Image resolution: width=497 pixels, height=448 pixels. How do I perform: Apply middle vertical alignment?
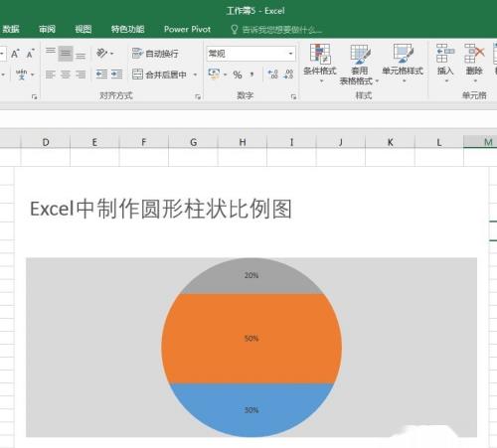click(x=66, y=54)
